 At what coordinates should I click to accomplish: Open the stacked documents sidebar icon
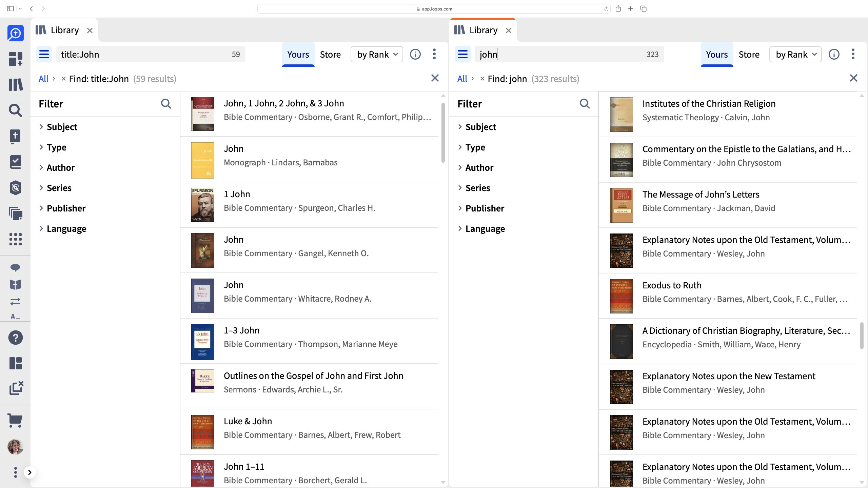coord(16,213)
